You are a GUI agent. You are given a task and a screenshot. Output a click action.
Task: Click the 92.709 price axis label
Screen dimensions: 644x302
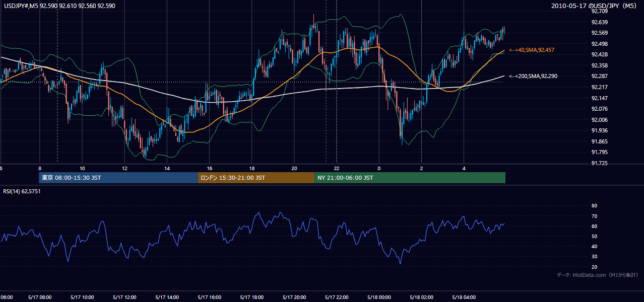coord(600,11)
